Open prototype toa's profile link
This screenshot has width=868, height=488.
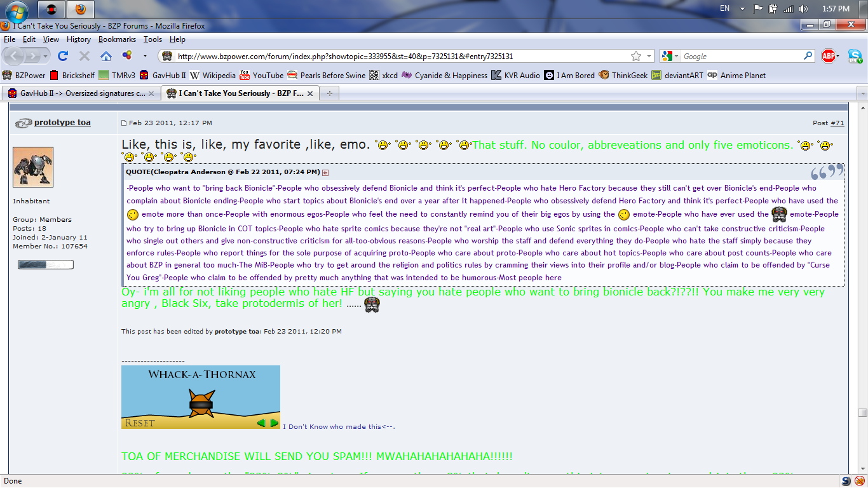click(x=62, y=122)
